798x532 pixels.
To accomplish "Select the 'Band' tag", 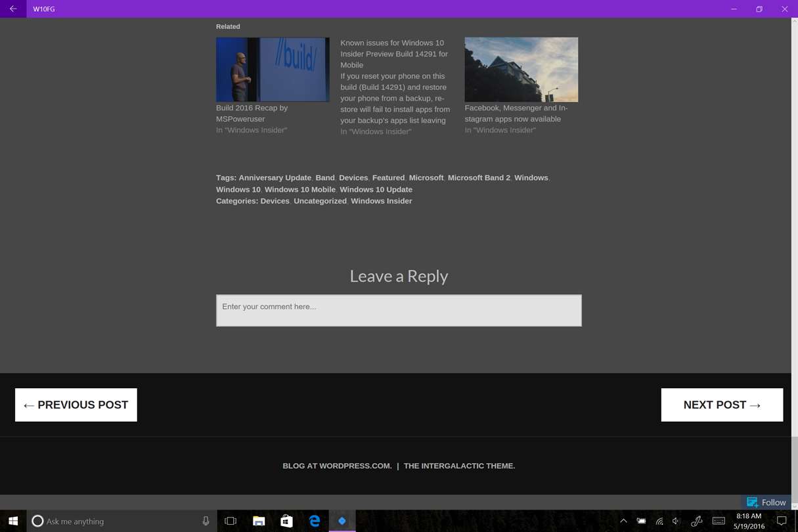I will (x=325, y=178).
